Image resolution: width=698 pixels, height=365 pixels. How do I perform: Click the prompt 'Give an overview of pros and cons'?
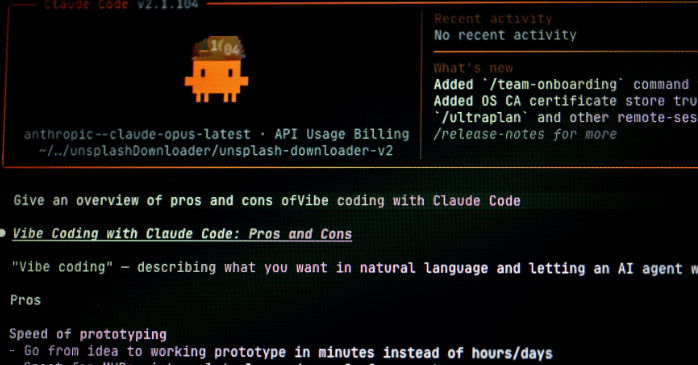(267, 201)
